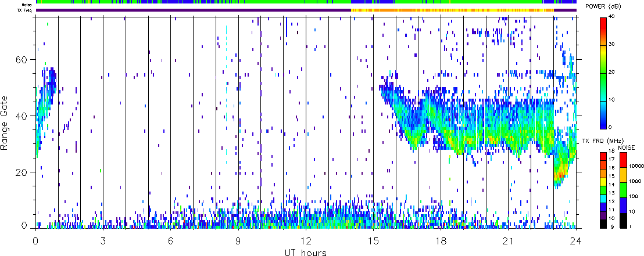Click the 10 label on the NOISE scale
The width and height of the screenshot is (644, 256).
point(632,212)
